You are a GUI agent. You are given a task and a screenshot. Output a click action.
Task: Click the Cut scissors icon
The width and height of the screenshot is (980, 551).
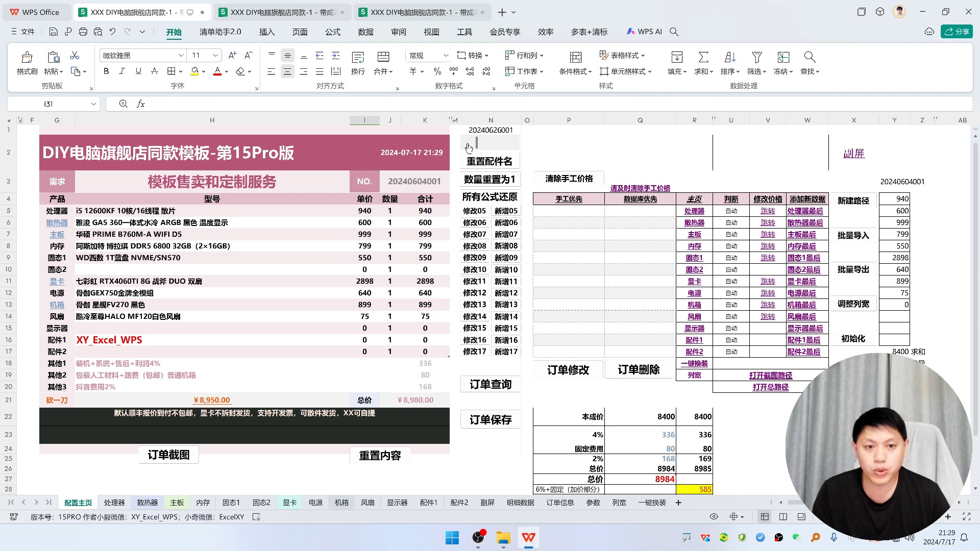[x=75, y=56]
